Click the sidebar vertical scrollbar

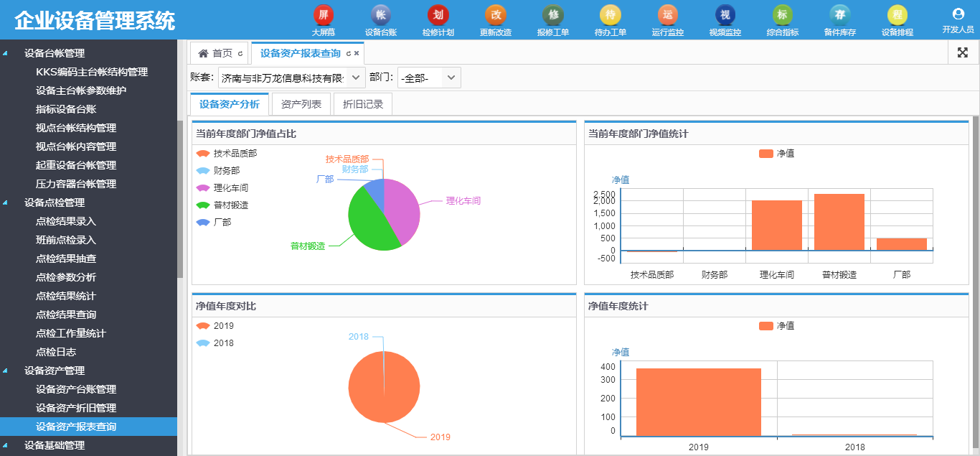pos(181,200)
